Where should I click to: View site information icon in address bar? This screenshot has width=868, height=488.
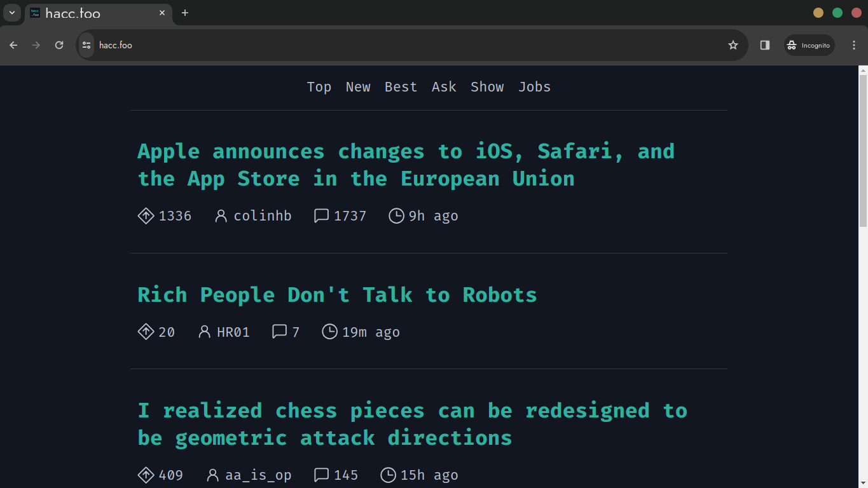click(x=86, y=45)
